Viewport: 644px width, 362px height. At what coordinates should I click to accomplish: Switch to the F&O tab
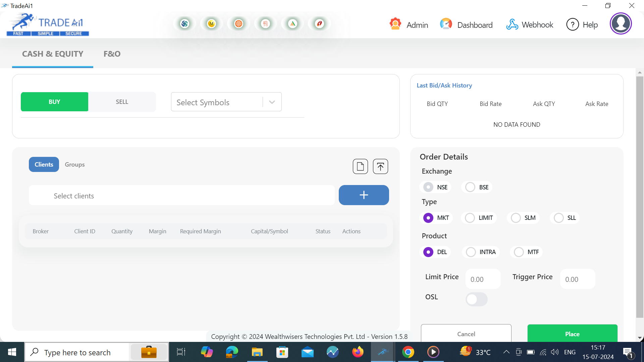click(112, 54)
